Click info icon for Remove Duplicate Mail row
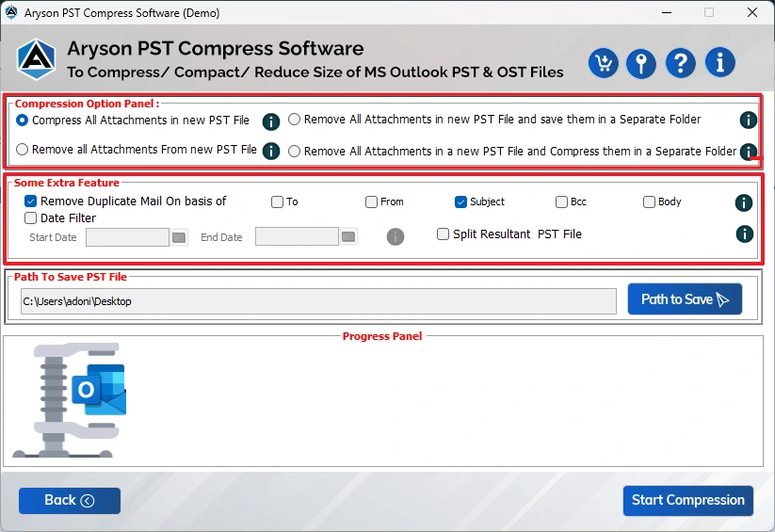This screenshot has width=775, height=532. point(743,202)
